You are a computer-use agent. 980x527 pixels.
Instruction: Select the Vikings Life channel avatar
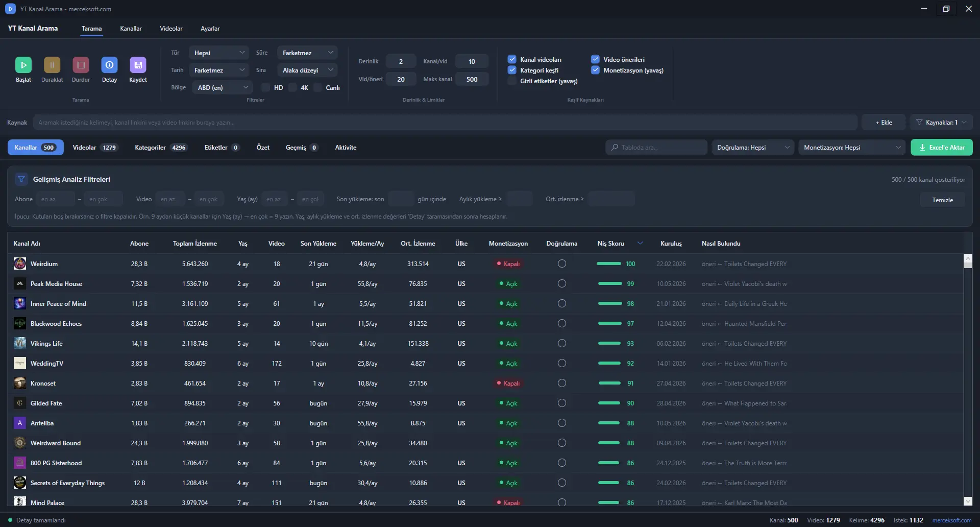[x=20, y=344]
